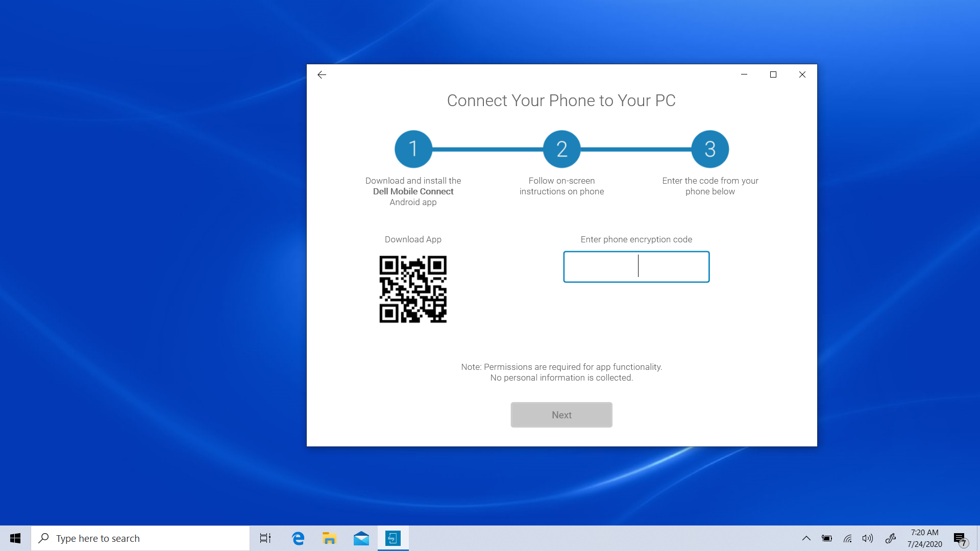The height and width of the screenshot is (551, 980).
Task: Click the taskbar search box
Action: tap(140, 538)
